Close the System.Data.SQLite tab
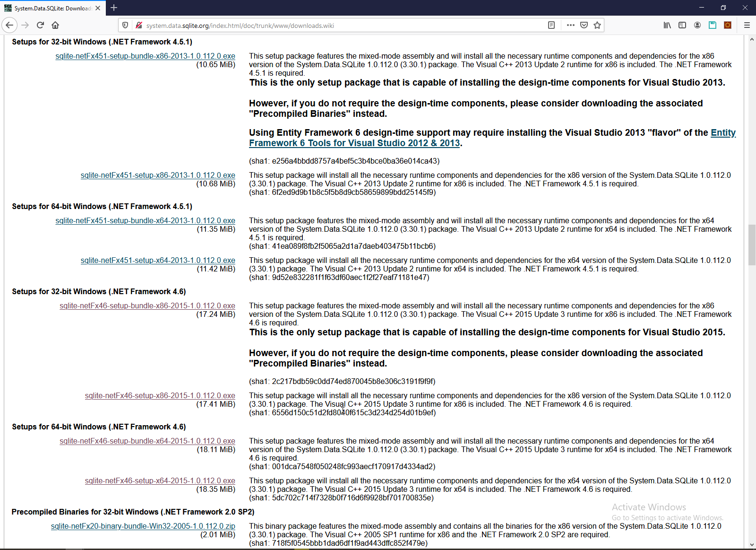The height and width of the screenshot is (550, 756). (x=98, y=8)
